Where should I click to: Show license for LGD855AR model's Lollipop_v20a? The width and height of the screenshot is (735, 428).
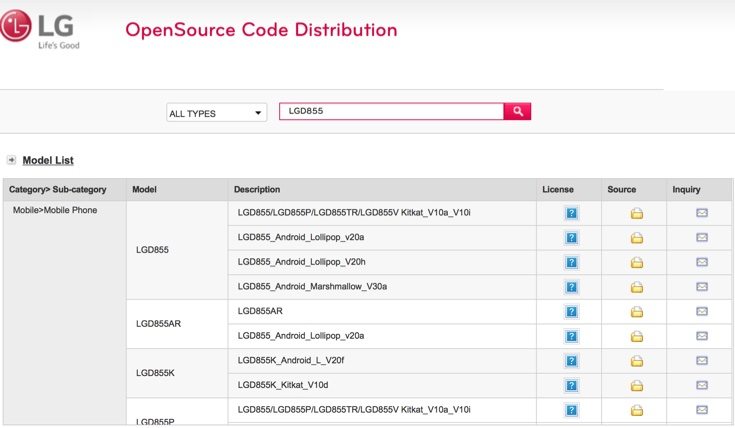pos(571,336)
